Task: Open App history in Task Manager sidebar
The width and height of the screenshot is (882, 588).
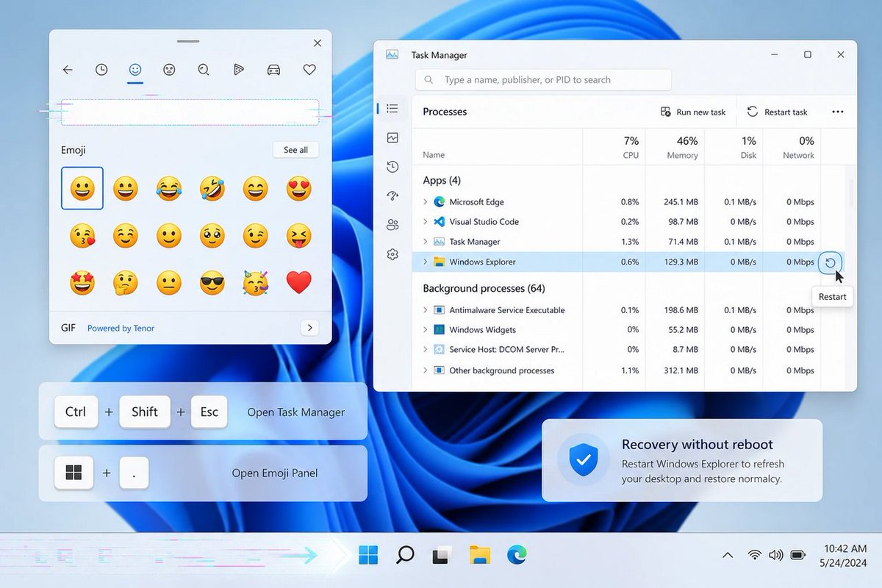Action: [392, 167]
